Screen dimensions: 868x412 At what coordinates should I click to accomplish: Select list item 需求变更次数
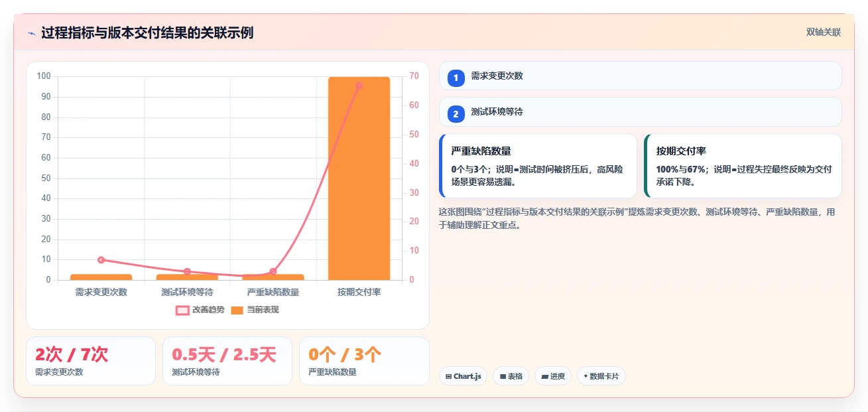point(641,76)
